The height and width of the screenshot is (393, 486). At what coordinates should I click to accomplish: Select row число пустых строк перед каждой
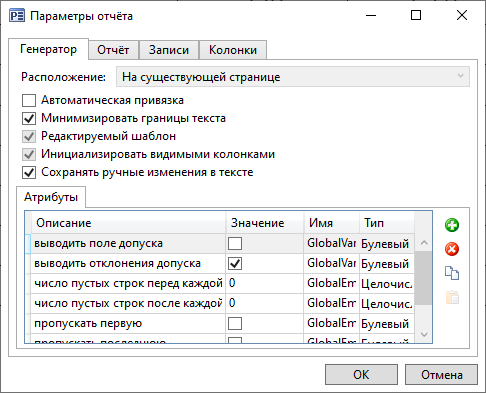point(220,284)
